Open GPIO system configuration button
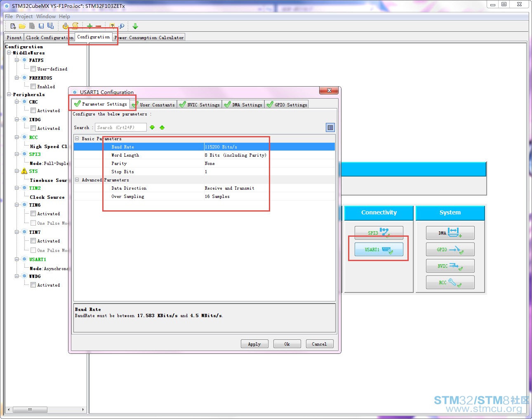 pos(450,249)
